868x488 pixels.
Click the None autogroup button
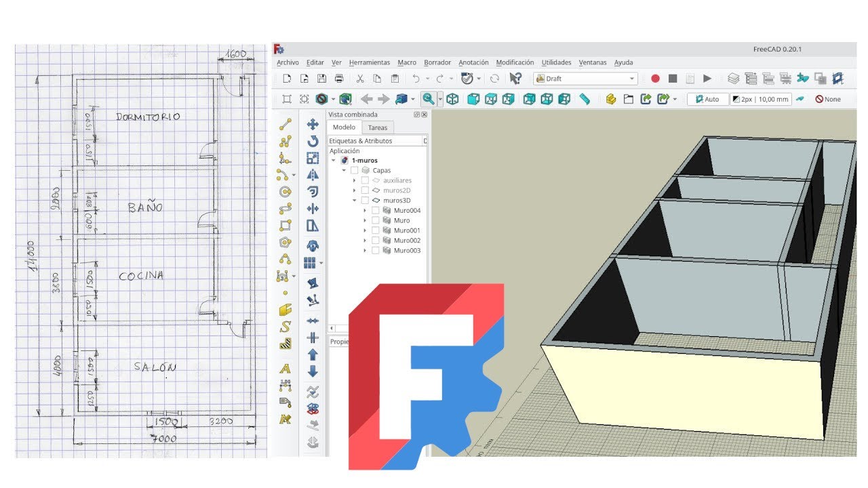pos(827,99)
